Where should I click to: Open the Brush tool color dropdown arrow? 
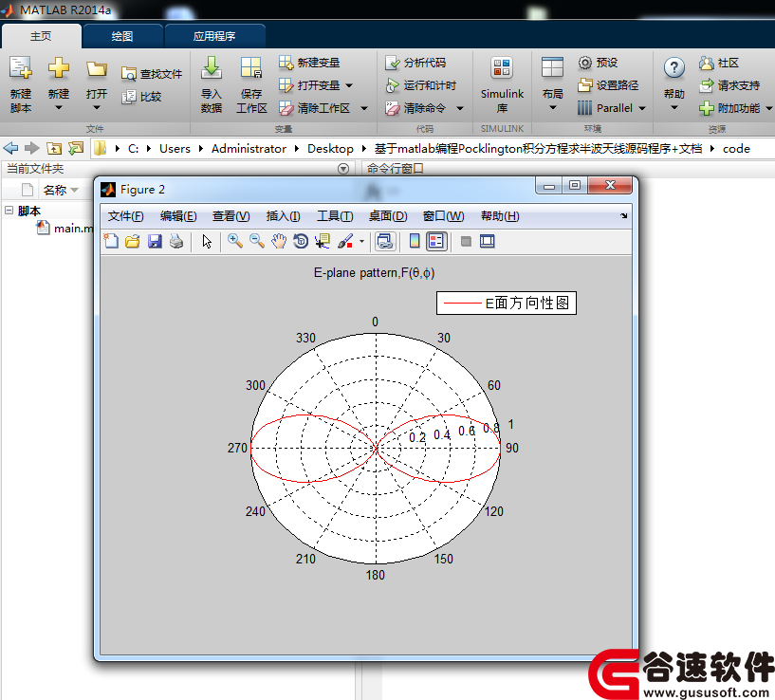361,241
